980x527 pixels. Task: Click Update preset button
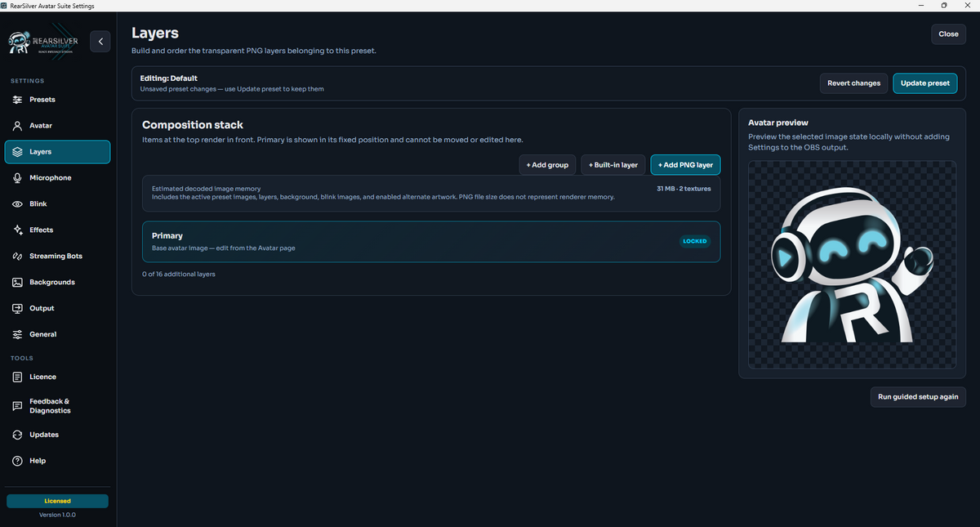(925, 83)
